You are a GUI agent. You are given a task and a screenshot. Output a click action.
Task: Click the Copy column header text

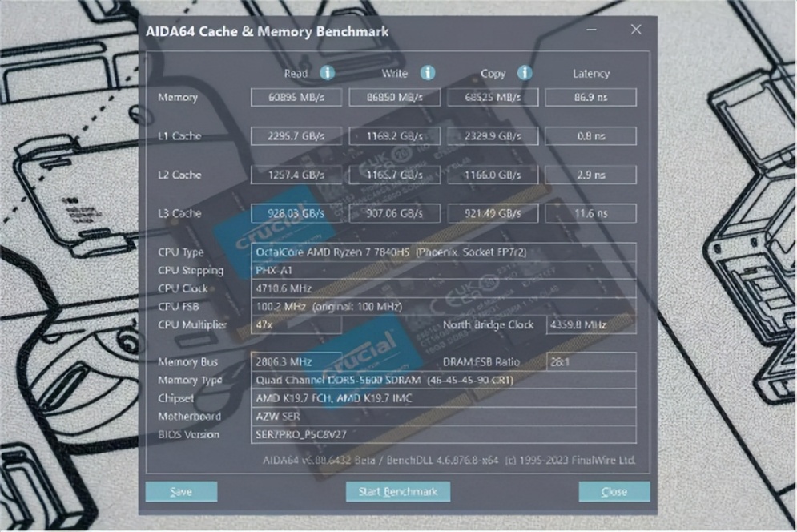[x=493, y=73]
